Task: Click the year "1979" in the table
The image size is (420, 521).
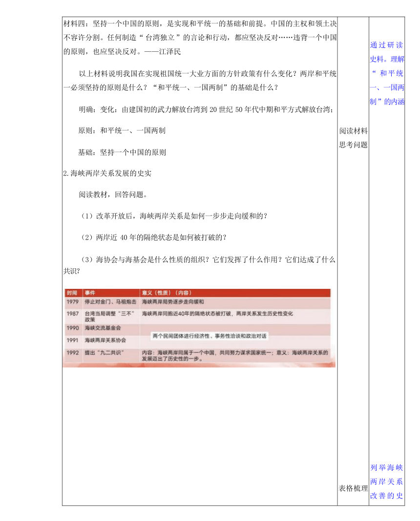Action: pos(72,302)
